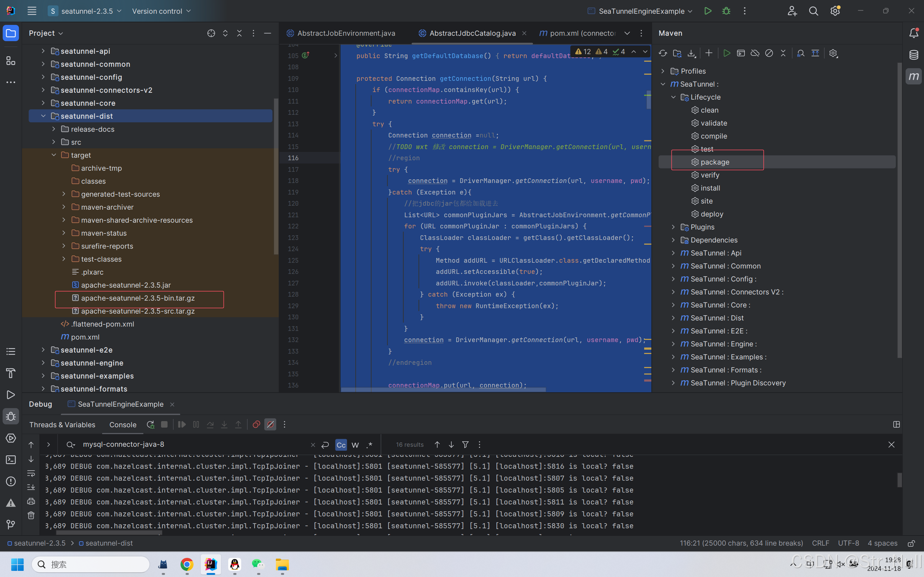Screen dimensions: 924x577
Task: Open the Structure tool window icon
Action: [11, 61]
